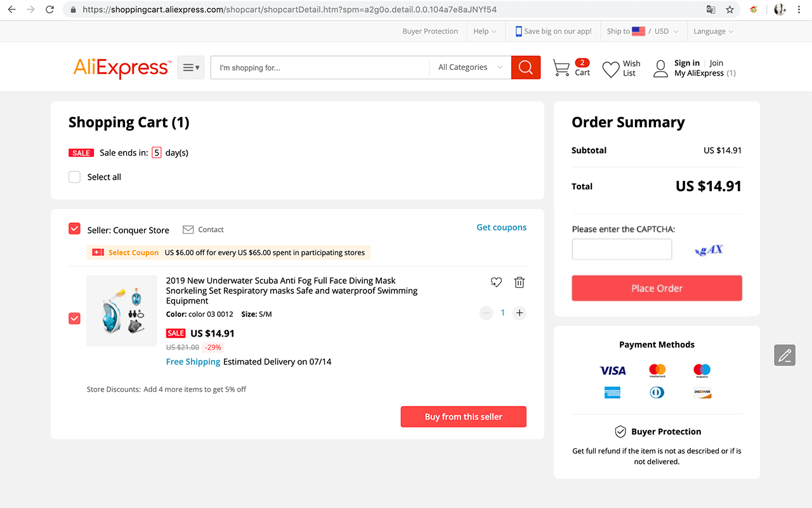Screen dimensions: 812x508
Task: Click the VISA payment logo
Action: [613, 370]
